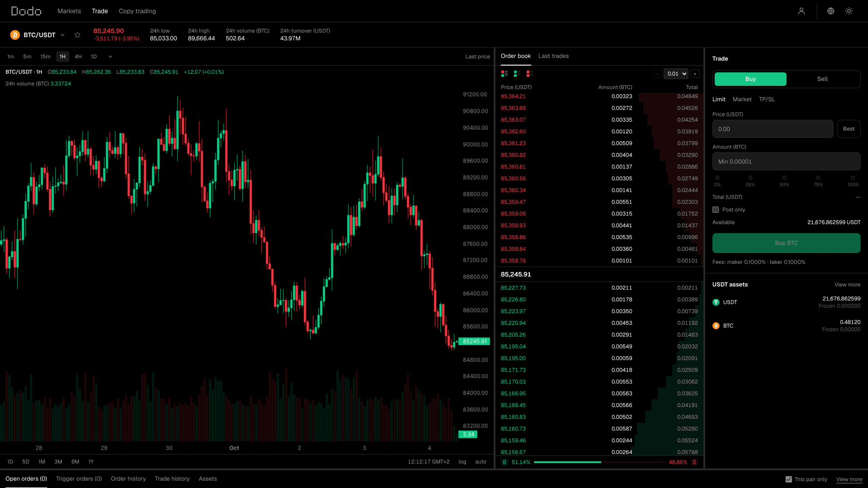The image size is (868, 488).
Task: Toggle the light theme sun icon
Action: click(x=849, y=11)
